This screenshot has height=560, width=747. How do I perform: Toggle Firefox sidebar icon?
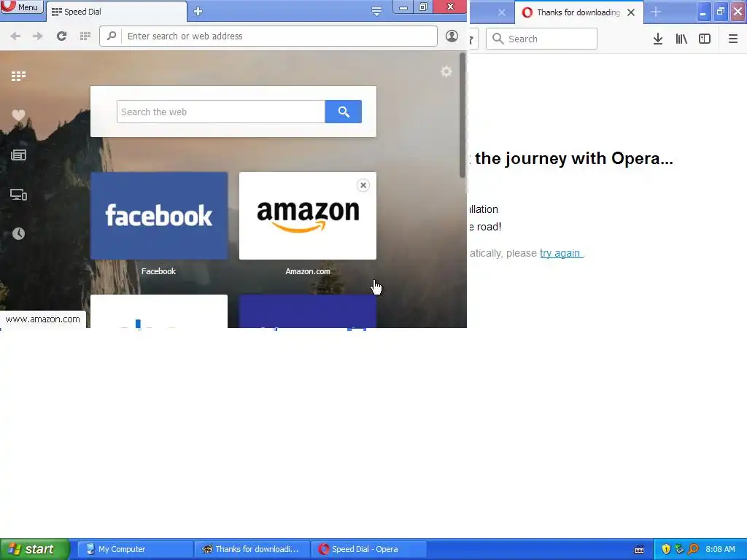(705, 39)
